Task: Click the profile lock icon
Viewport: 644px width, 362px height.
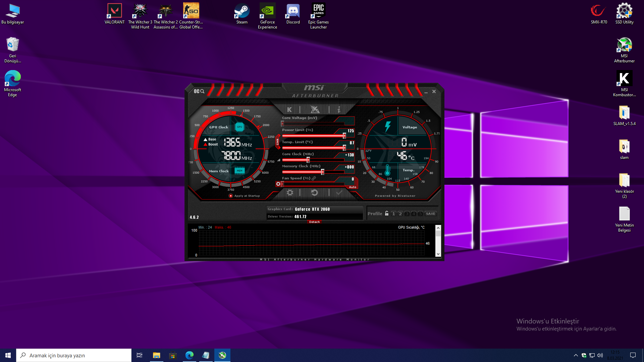Action: point(387,214)
